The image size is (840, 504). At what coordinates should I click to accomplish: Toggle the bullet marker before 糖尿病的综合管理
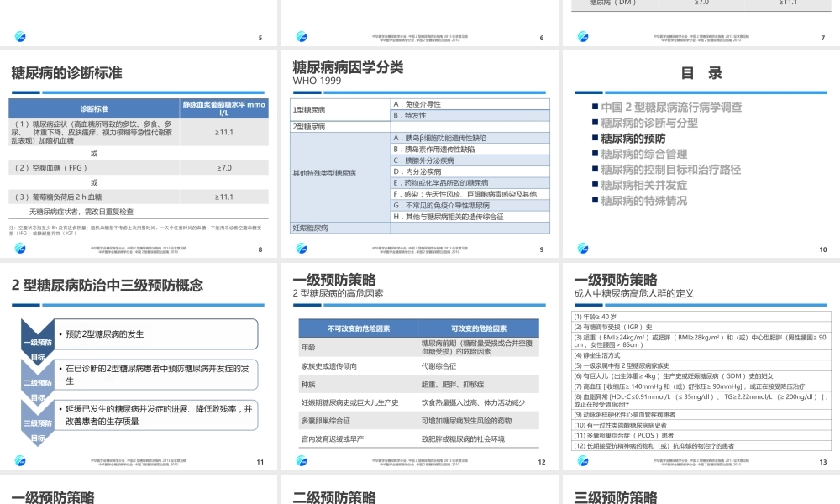pos(595,154)
